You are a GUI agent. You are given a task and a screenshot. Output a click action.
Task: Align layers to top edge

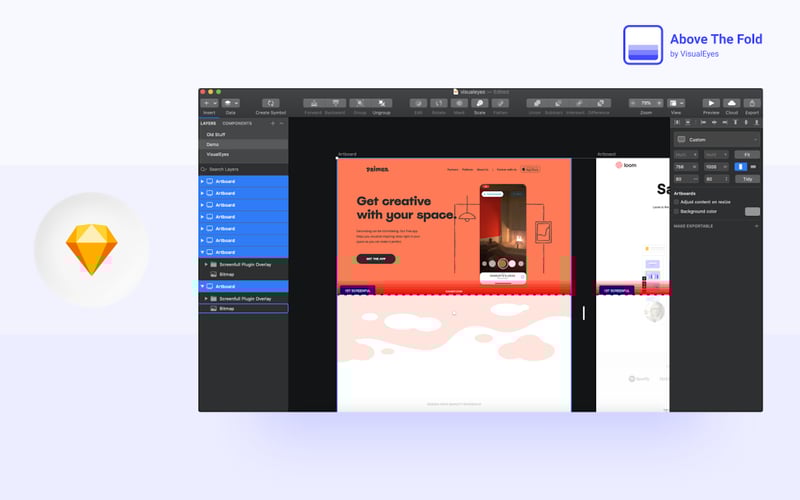[735, 122]
